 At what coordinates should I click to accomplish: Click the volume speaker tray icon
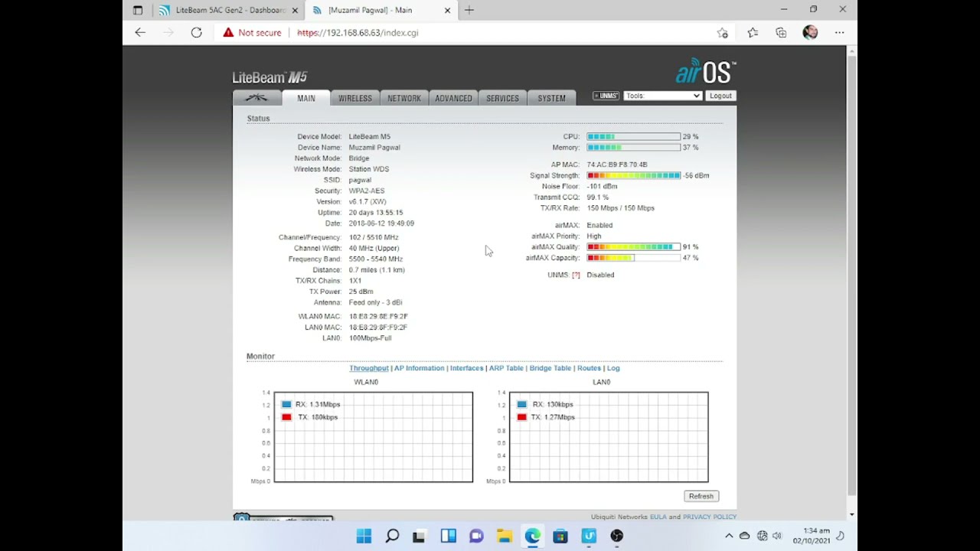pos(777,536)
